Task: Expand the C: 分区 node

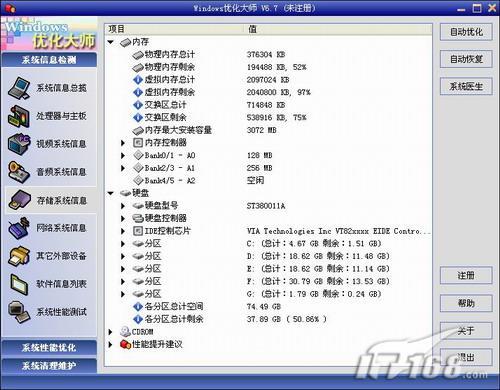Action: (123, 244)
